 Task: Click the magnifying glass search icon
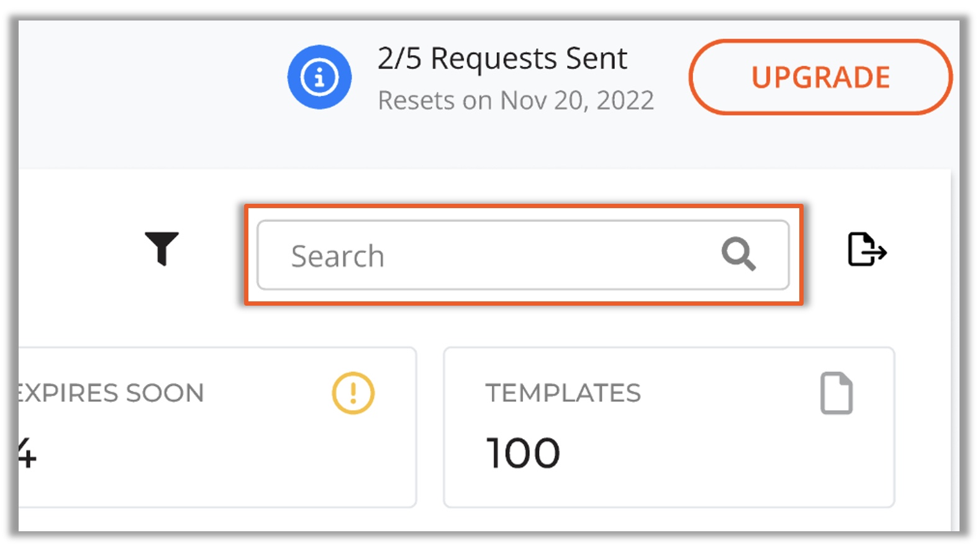738,254
